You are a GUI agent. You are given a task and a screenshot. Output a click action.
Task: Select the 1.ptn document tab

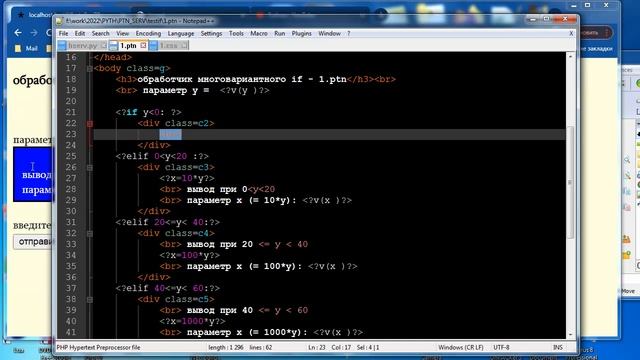click(x=128, y=46)
